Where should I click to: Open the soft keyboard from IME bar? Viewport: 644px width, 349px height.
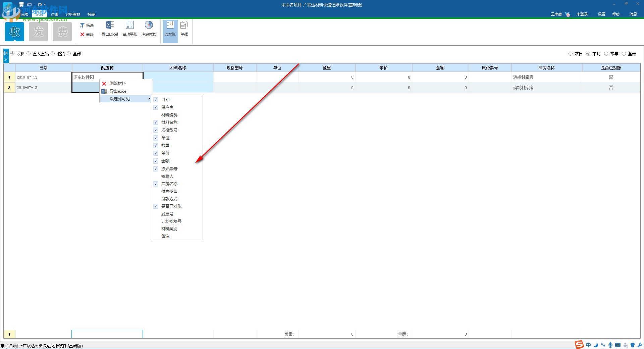(618, 345)
